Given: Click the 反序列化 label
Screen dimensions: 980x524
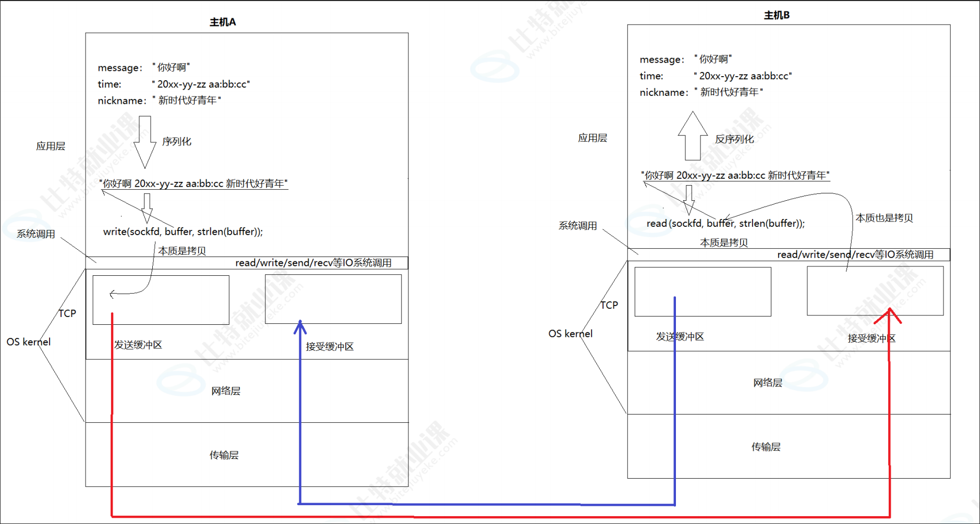Looking at the screenshot, I should (x=734, y=139).
